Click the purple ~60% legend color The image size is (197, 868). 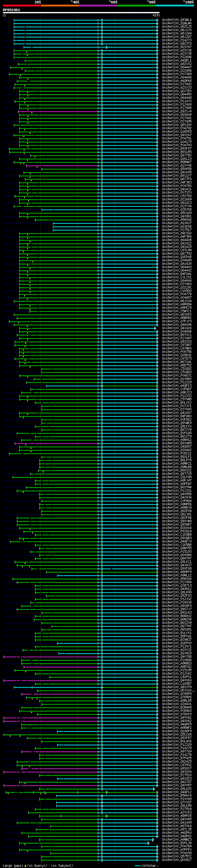pyautogui.click(x=99, y=6)
